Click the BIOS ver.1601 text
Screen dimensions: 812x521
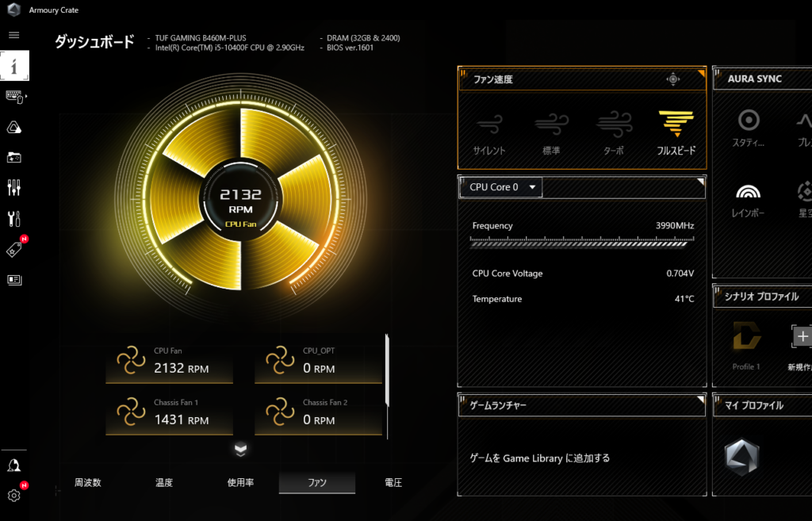coord(350,48)
